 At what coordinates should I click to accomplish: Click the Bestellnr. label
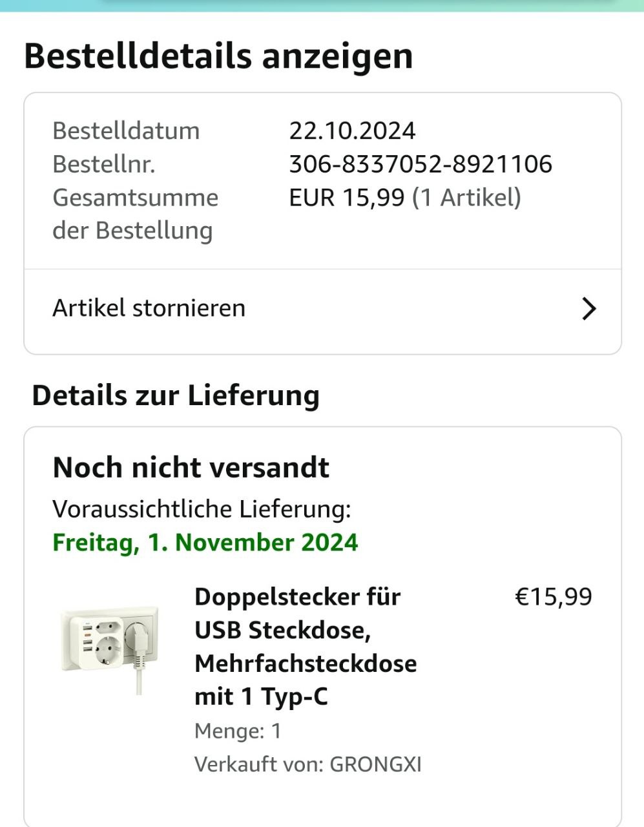104,164
